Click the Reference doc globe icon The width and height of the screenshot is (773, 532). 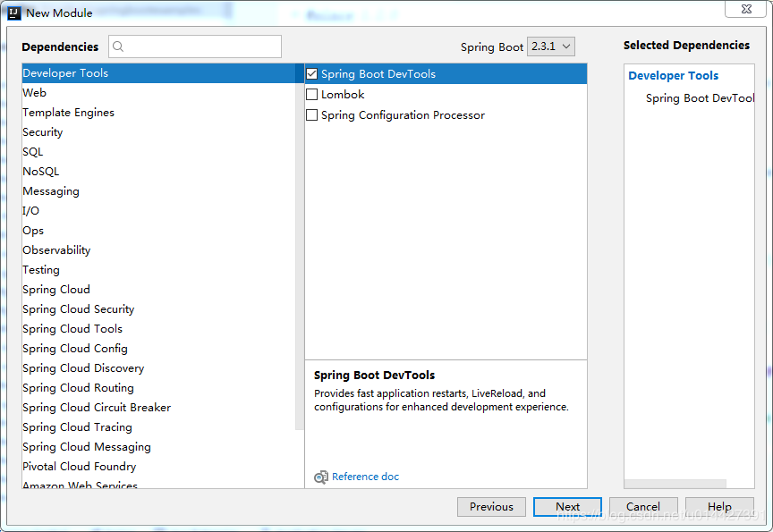321,477
